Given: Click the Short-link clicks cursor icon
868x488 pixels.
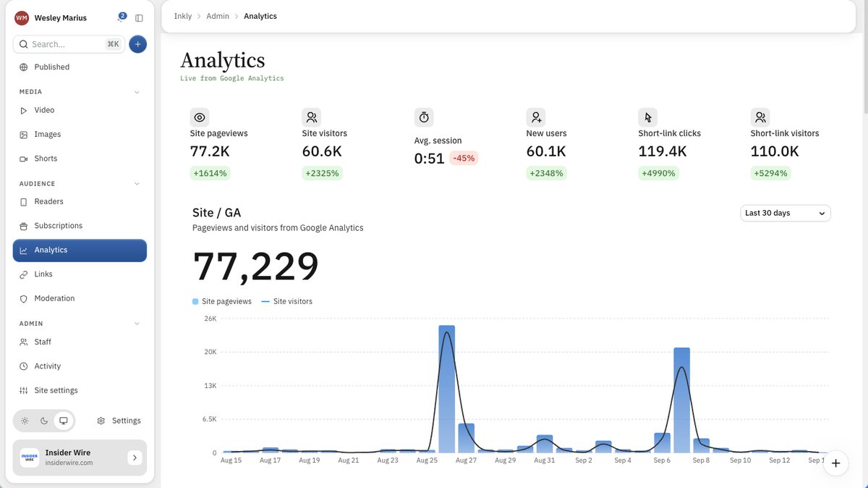Looking at the screenshot, I should point(648,117).
